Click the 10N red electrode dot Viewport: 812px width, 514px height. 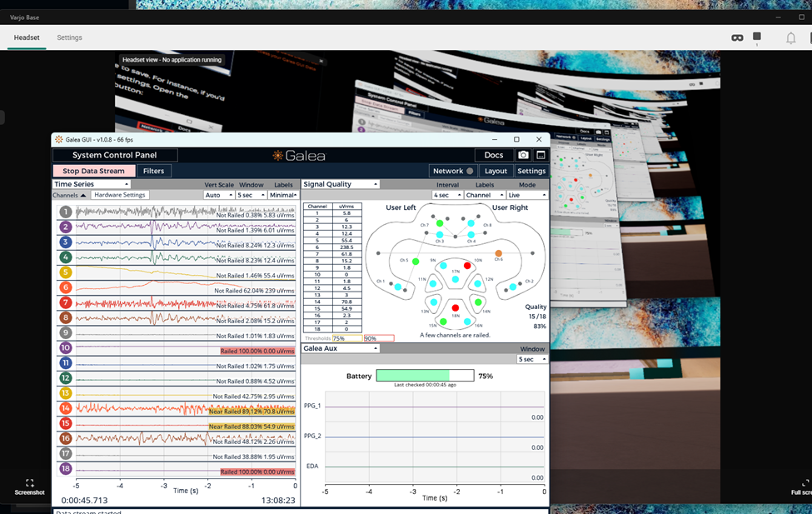point(467,266)
